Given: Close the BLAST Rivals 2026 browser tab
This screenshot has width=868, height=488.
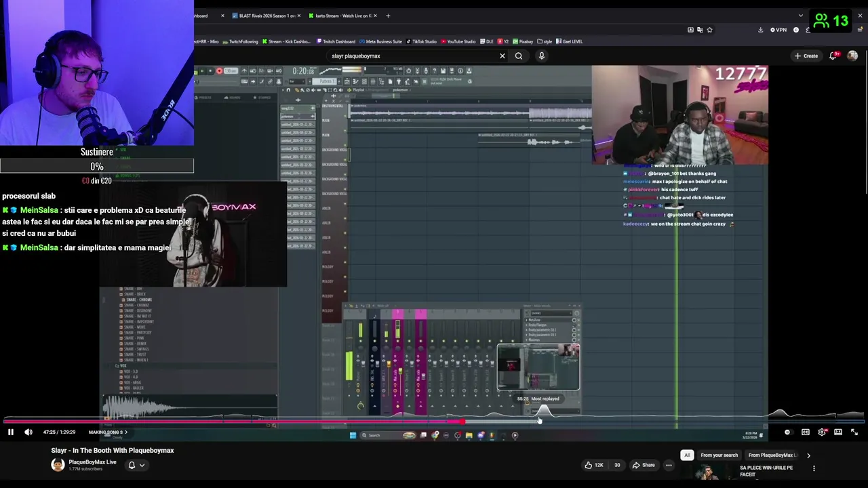Looking at the screenshot, I should tap(299, 16).
